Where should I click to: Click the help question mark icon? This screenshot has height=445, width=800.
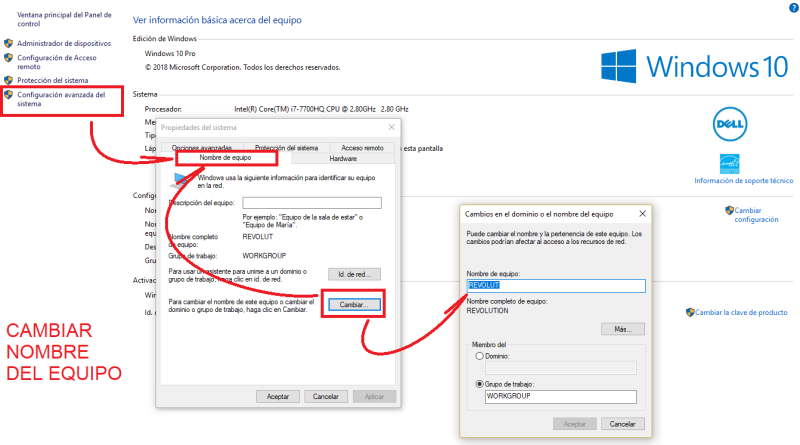794,7
